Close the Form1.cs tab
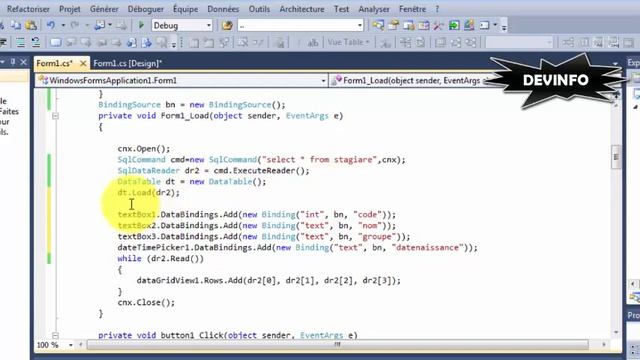 click(x=83, y=63)
